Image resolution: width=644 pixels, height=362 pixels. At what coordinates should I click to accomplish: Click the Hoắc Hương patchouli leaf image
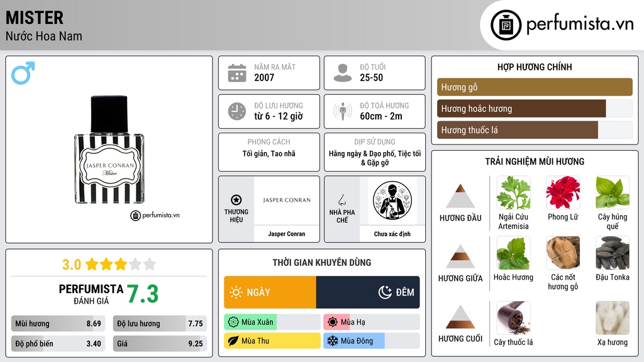[x=513, y=253]
